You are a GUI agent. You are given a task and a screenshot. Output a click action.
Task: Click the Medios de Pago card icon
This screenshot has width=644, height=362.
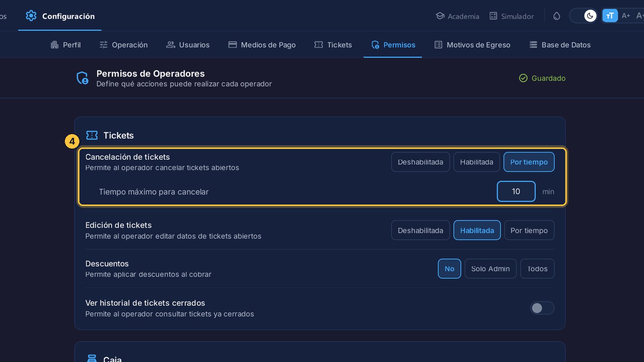233,45
